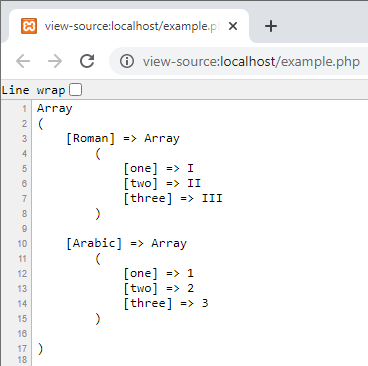Screen dimensions: 368x366
Task: Click the opening parenthesis on line 2
Action: (x=40, y=124)
